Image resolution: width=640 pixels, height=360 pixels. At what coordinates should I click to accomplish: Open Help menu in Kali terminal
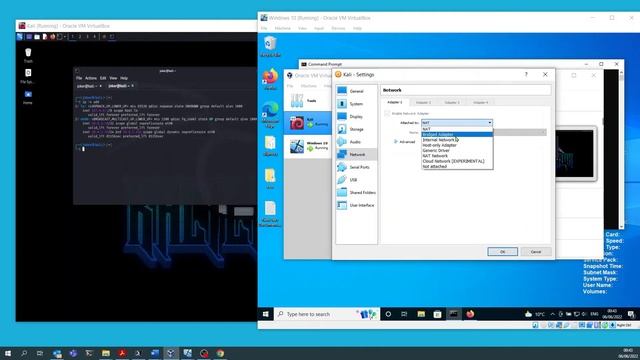(x=124, y=78)
